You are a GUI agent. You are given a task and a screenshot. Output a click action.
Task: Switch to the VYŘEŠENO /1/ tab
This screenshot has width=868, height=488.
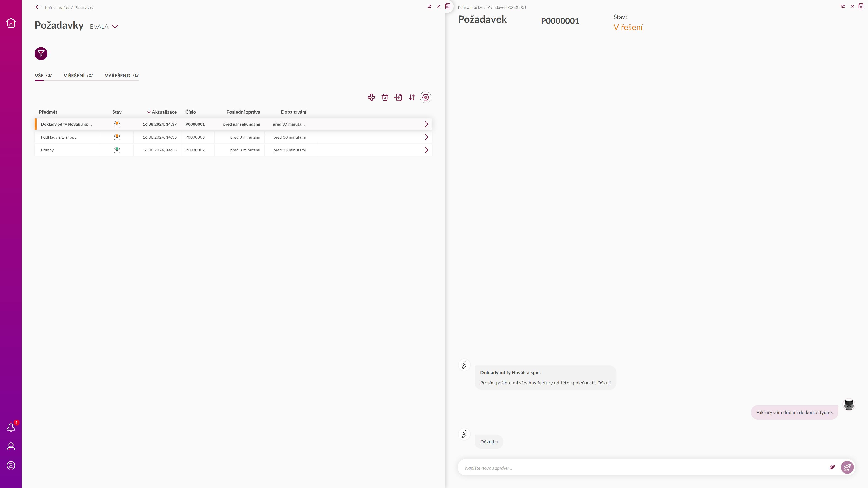click(x=122, y=75)
